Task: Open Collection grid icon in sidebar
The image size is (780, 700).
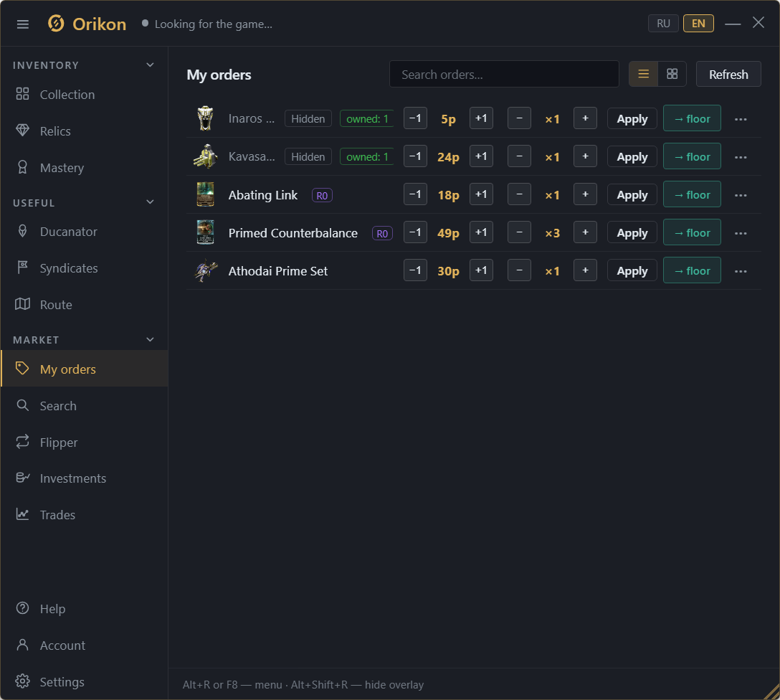Action: click(x=22, y=94)
